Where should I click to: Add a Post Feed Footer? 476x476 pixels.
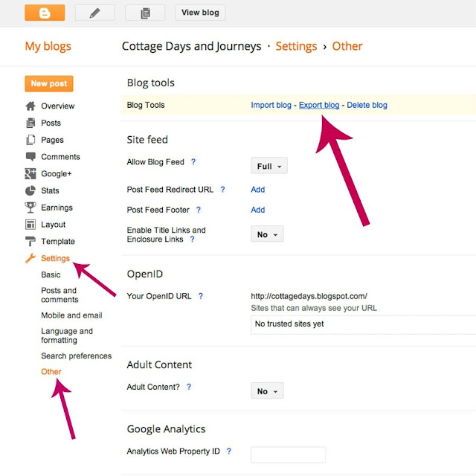point(258,210)
